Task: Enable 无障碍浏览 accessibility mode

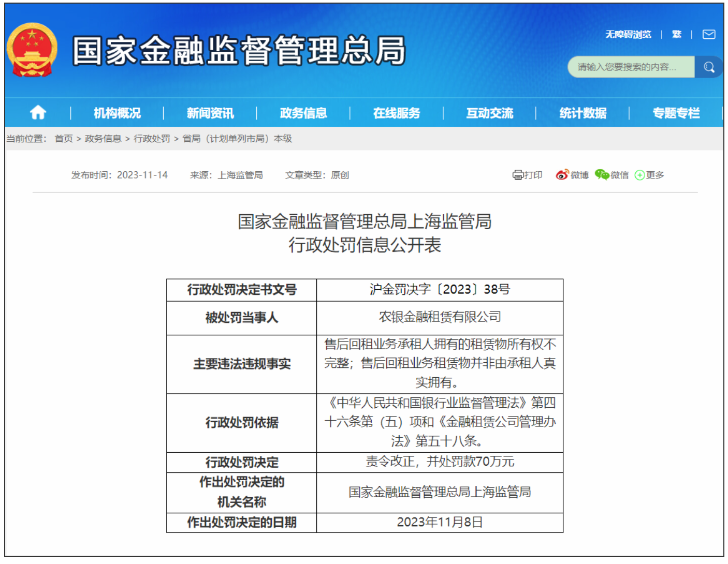Action: (628, 34)
